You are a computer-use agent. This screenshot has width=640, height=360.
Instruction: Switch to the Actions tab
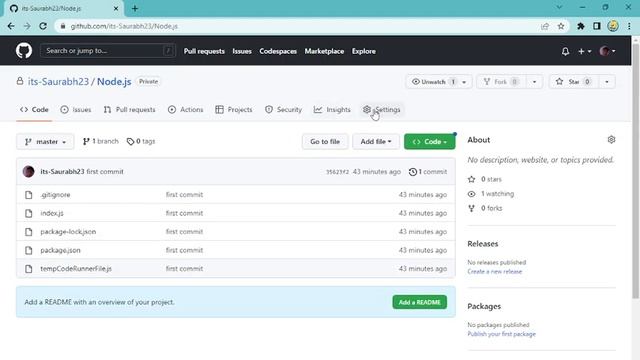pos(185,109)
